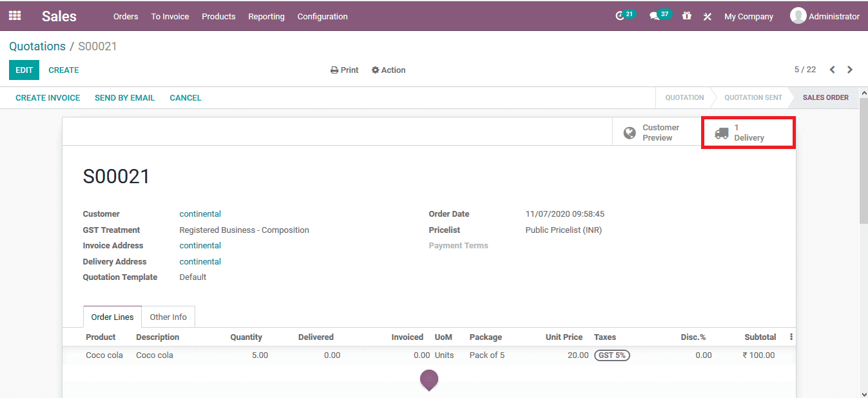Switch to the Other Info tab
Image resolution: width=868 pixels, height=398 pixels.
click(x=168, y=317)
